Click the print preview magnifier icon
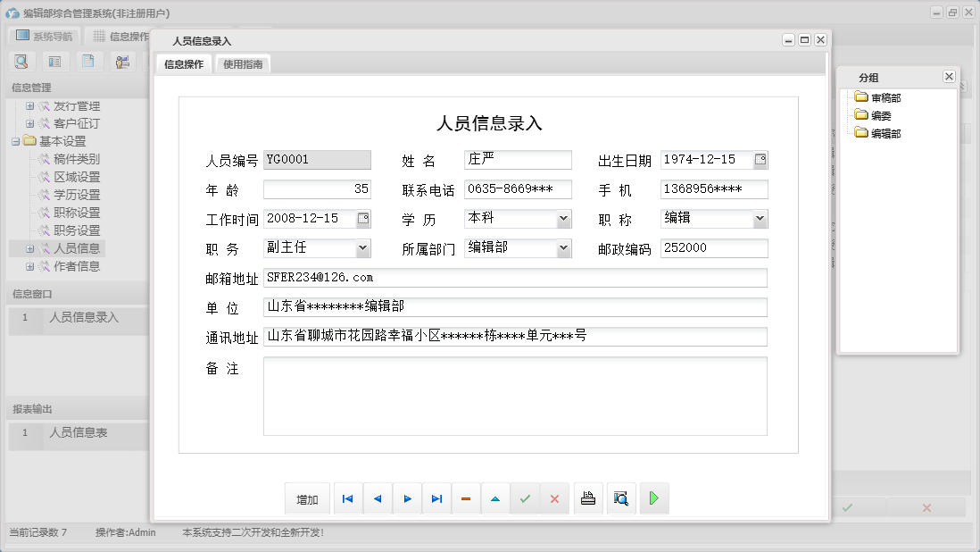The height and width of the screenshot is (552, 980). click(x=620, y=498)
